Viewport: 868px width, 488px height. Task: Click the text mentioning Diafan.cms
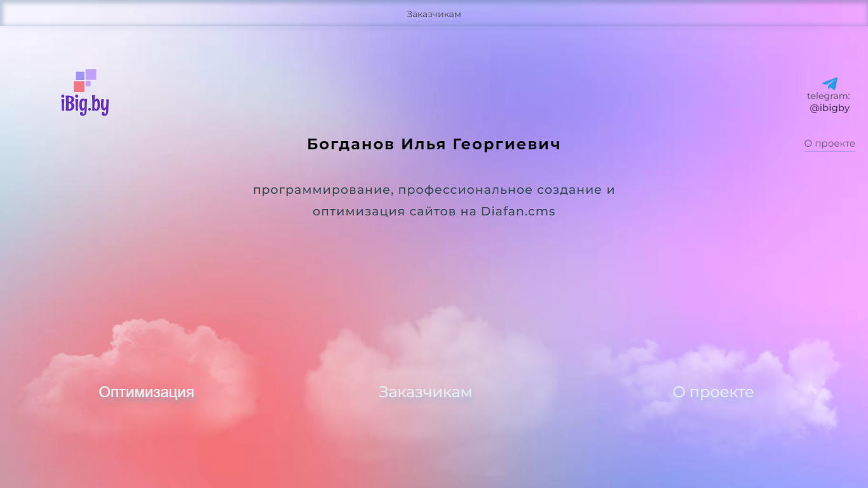[434, 201]
